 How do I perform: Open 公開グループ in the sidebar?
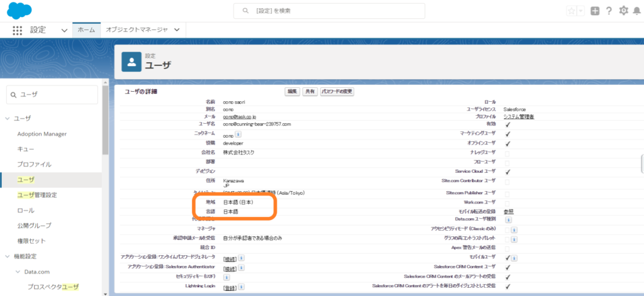[x=34, y=226]
